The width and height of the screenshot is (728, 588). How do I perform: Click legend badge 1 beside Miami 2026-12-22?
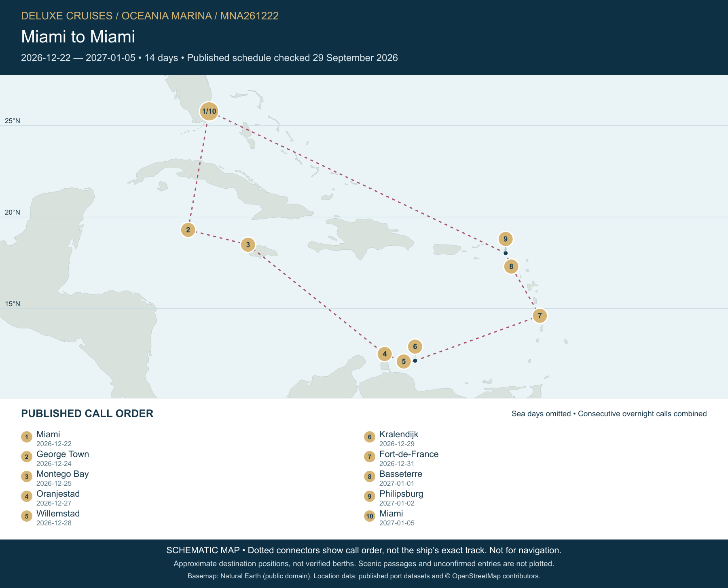pyautogui.click(x=27, y=437)
